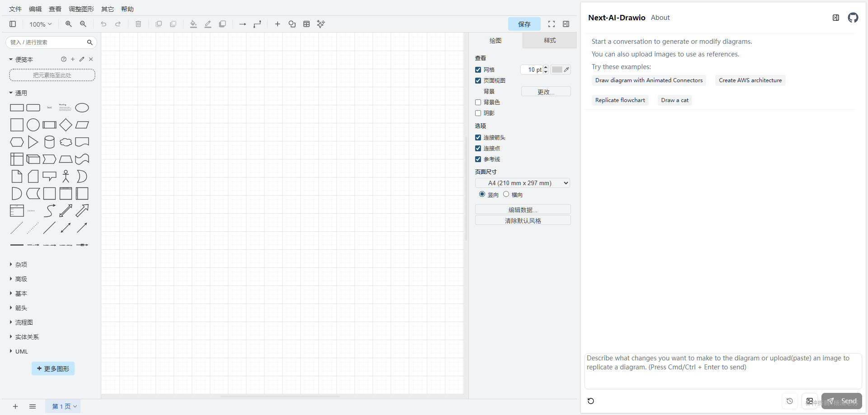This screenshot has height=415, width=868.
Task: Select the diamond shape in General palette
Action: (x=66, y=125)
